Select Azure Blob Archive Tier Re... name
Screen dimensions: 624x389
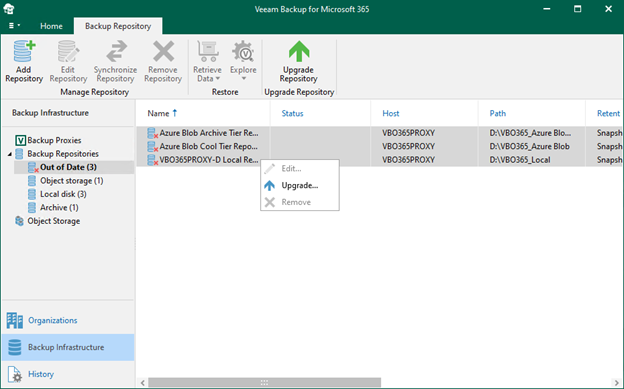(x=209, y=133)
